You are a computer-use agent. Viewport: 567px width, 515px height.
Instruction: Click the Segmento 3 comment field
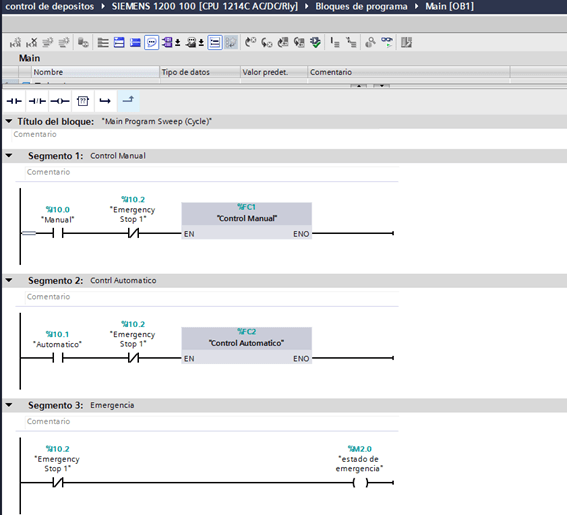[212, 421]
